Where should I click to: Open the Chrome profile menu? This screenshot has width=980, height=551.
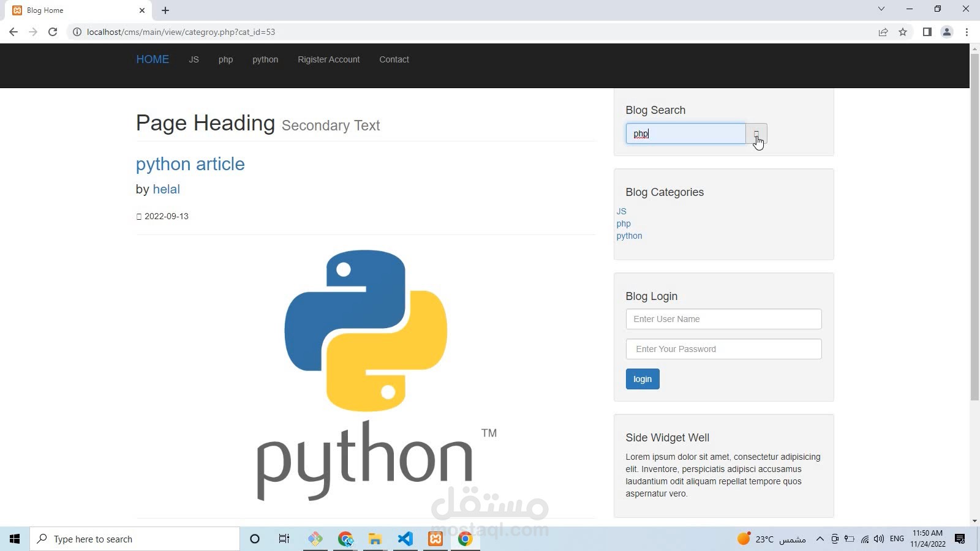coord(947,32)
